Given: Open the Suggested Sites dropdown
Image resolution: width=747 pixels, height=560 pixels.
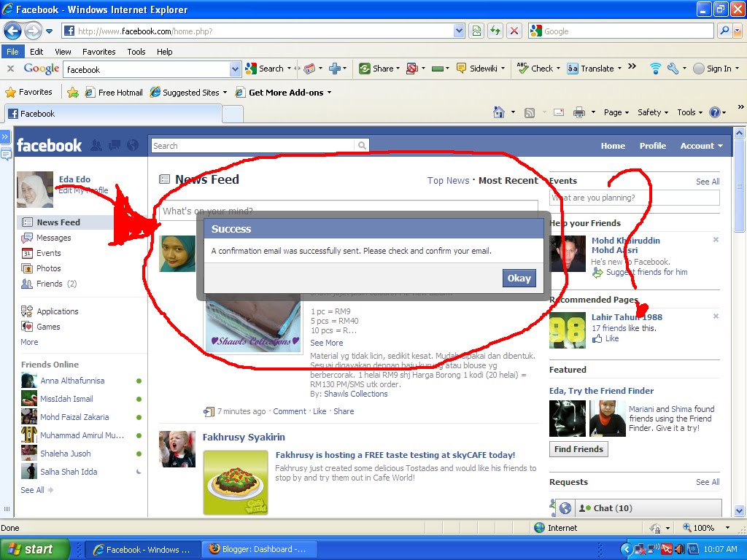Looking at the screenshot, I should click(x=225, y=93).
